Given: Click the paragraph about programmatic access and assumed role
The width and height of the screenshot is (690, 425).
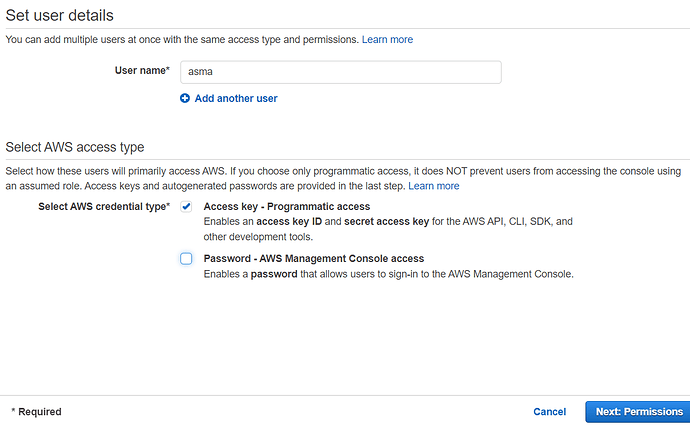Looking at the screenshot, I should click(343, 179).
